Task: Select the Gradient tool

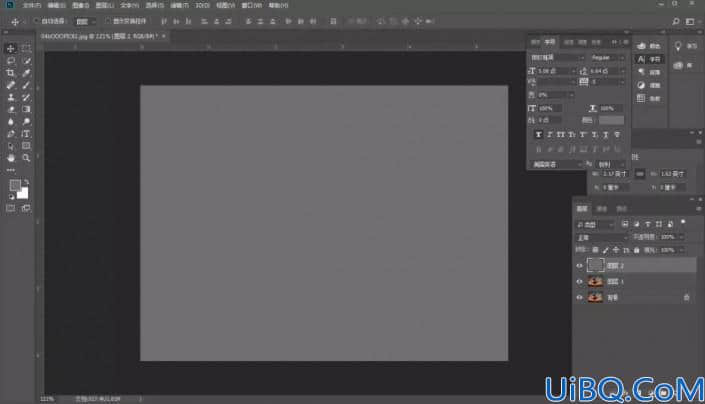Action: pyautogui.click(x=26, y=109)
